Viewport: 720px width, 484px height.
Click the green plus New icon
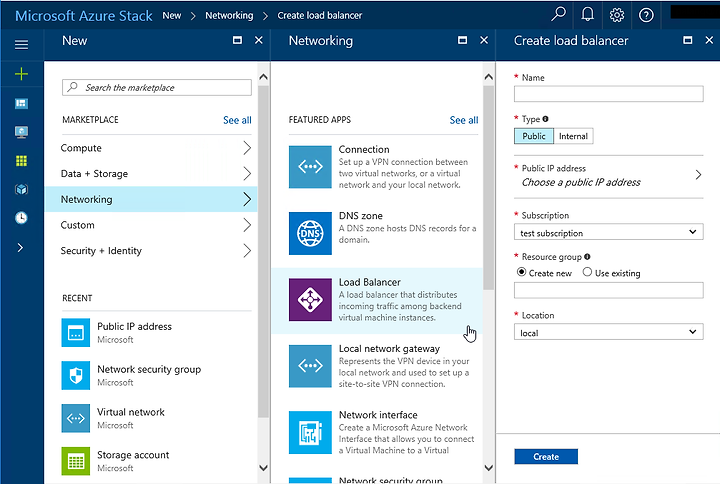pos(21,74)
